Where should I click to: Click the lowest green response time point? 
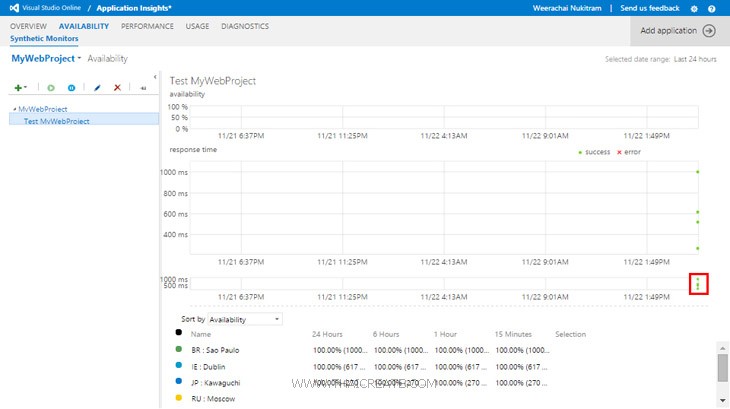point(697,248)
